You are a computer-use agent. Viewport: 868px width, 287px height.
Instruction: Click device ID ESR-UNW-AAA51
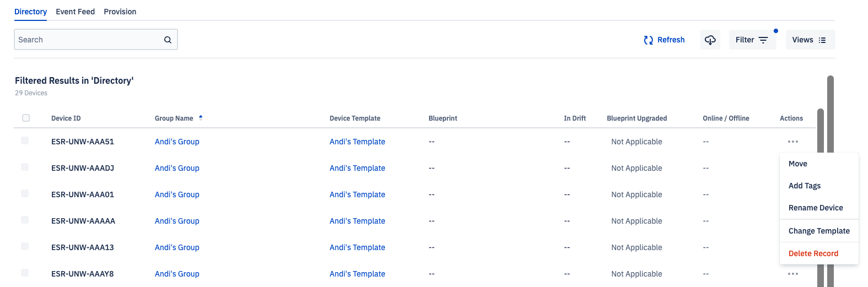pyautogui.click(x=83, y=142)
